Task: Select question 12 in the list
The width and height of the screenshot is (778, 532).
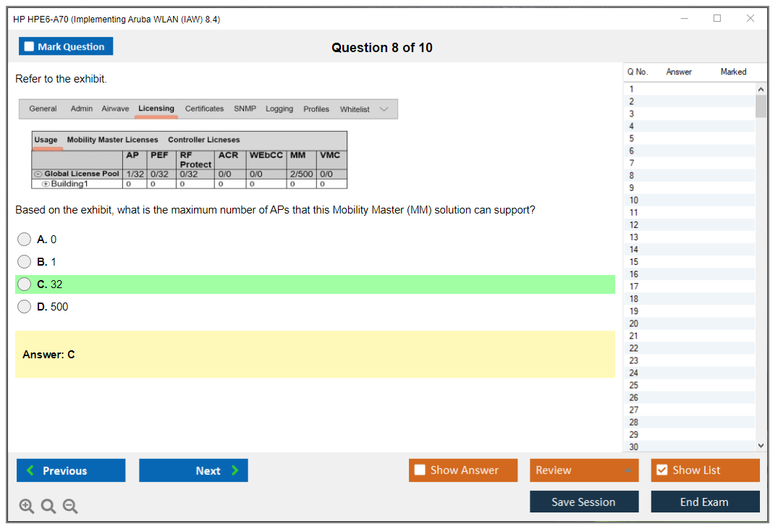Action: [x=634, y=225]
